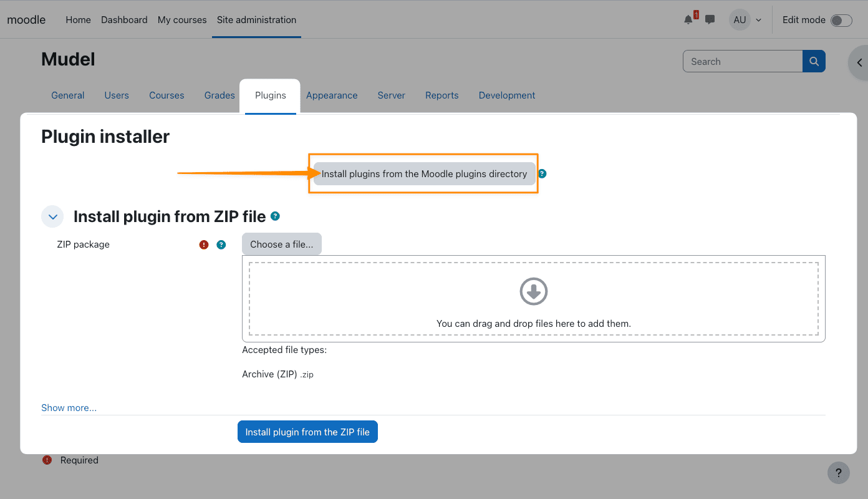
Task: Click Install plugins from the Moodle plugins directory
Action: [x=424, y=174]
